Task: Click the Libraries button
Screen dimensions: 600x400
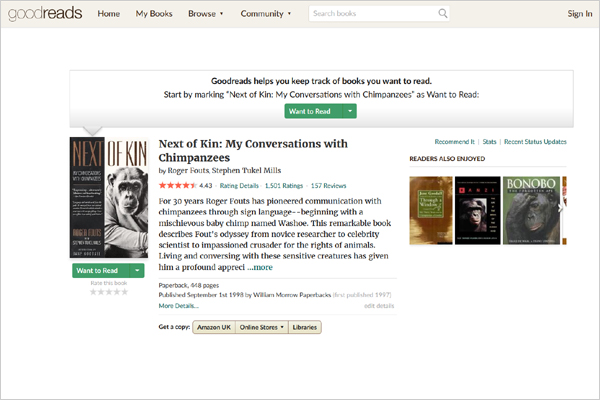Action: pyautogui.click(x=305, y=327)
